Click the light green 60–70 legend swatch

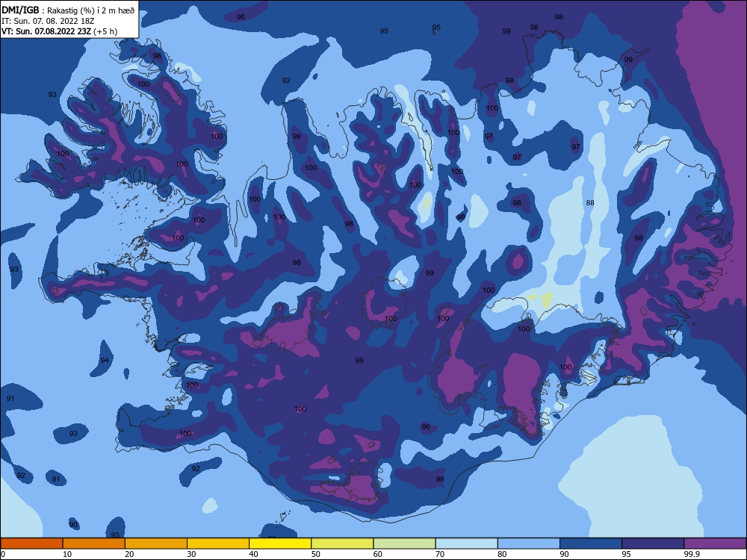pos(404,544)
